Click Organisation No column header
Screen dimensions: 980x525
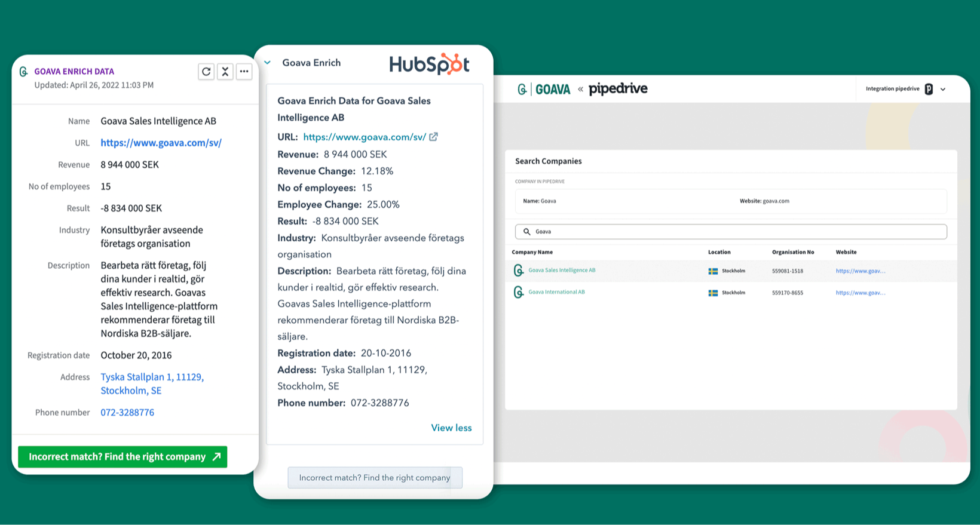[x=793, y=252]
